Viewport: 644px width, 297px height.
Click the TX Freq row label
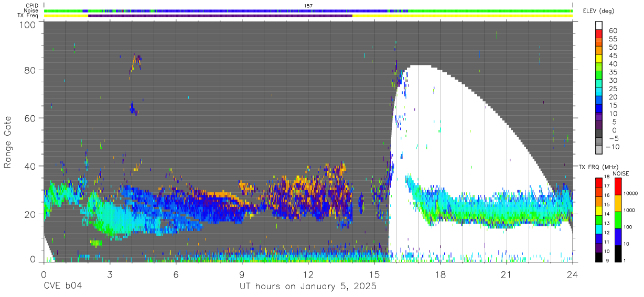[28, 15]
